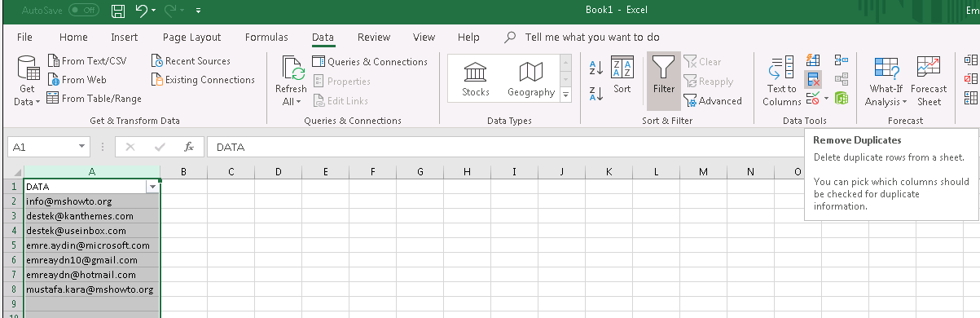The height and width of the screenshot is (318, 980).
Task: Click the formula bar input field
Action: [505, 147]
